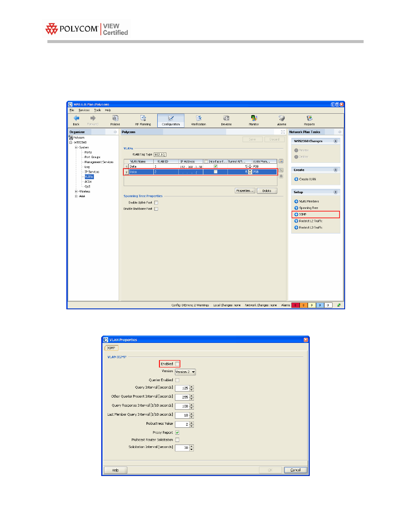Select the Configuration toolbar icon

pos(171,118)
